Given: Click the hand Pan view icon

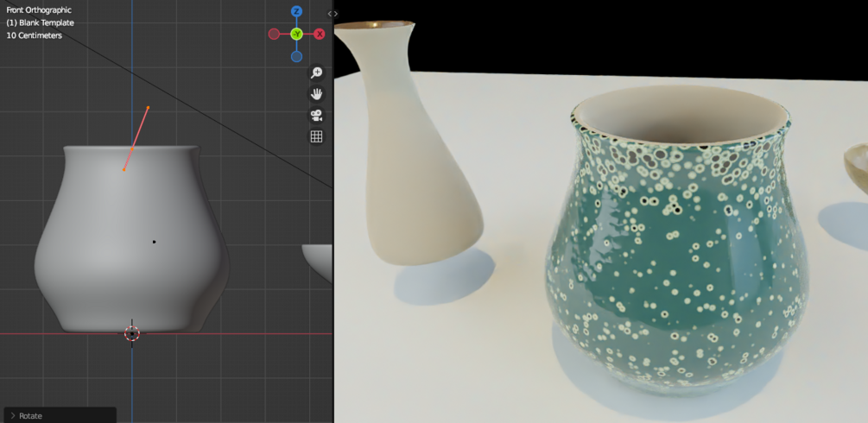Looking at the screenshot, I should 316,93.
